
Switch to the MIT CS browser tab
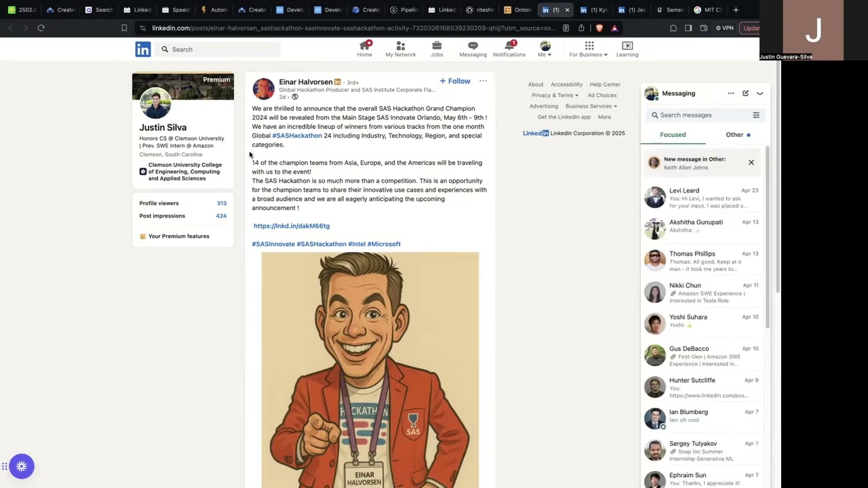tap(709, 9)
